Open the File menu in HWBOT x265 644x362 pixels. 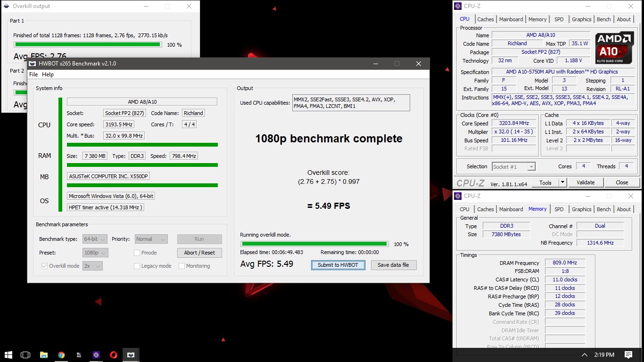click(x=33, y=74)
